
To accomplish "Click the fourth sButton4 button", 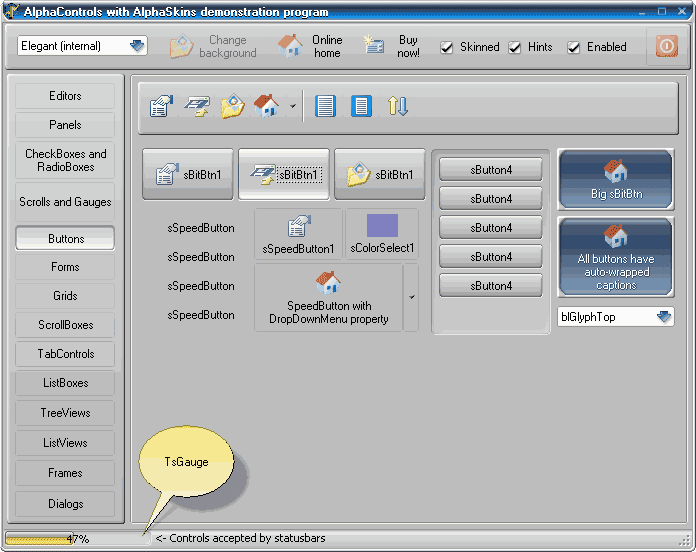I will [x=490, y=256].
